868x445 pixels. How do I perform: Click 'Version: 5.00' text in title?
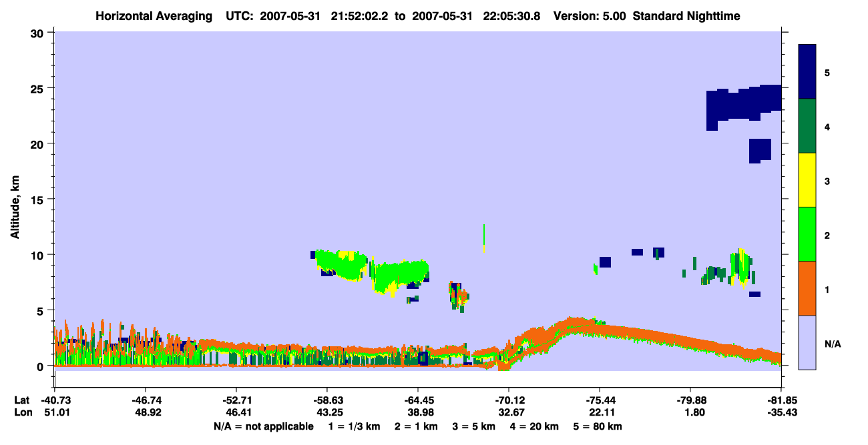pos(589,15)
